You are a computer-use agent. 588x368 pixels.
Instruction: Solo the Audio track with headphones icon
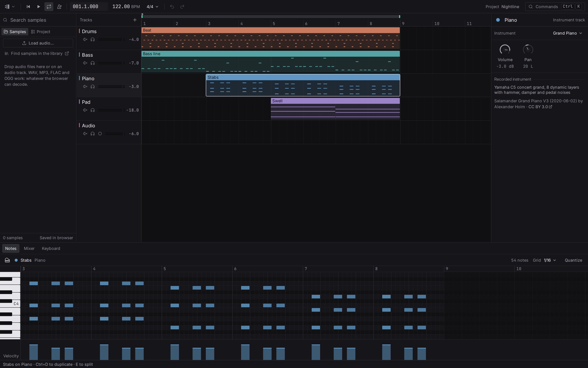(93, 134)
